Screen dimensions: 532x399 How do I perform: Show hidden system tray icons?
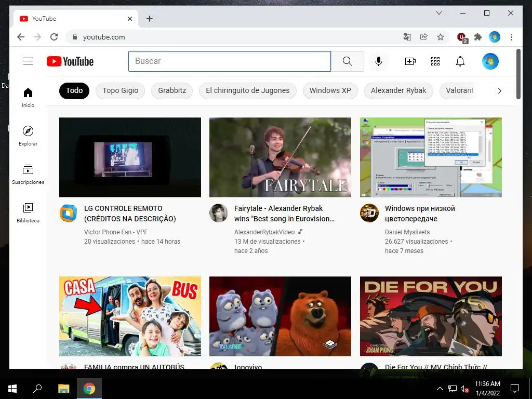pos(440,389)
